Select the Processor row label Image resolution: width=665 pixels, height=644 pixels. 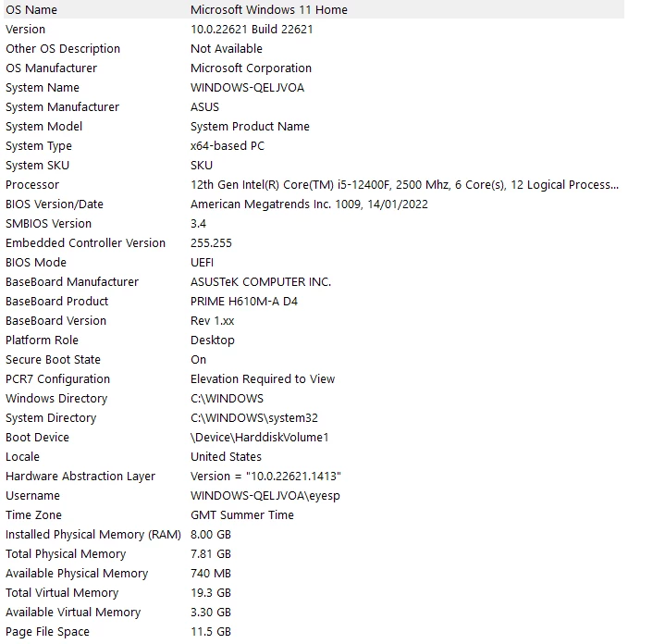pyautogui.click(x=32, y=185)
